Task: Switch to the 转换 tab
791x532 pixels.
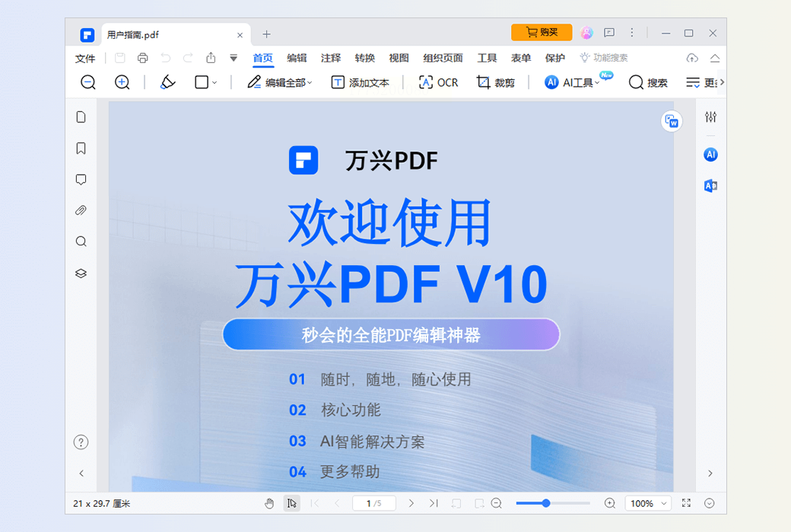Action: [x=364, y=58]
